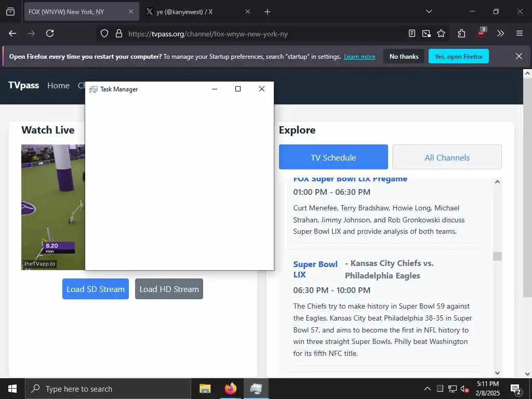Open the notification center icon
532x399 pixels.
(516, 389)
